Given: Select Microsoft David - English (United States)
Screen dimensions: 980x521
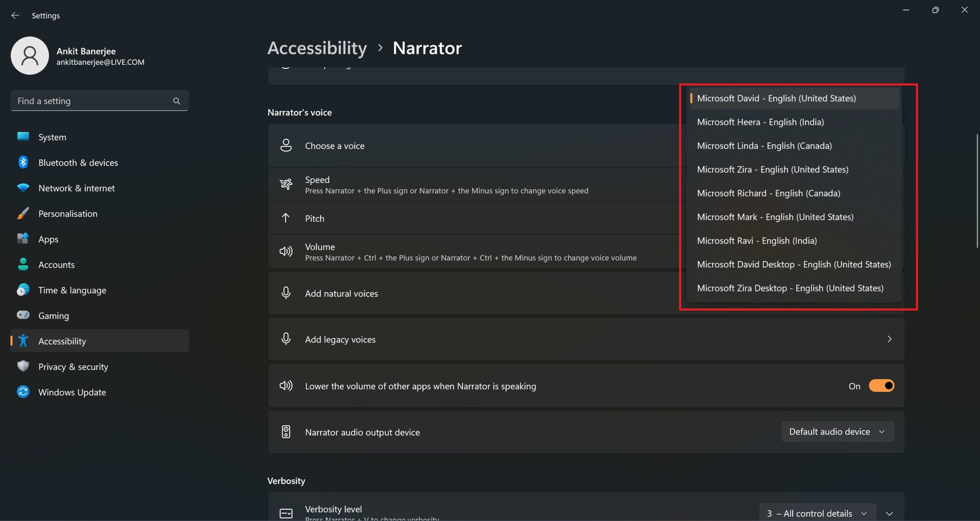Looking at the screenshot, I should tap(794, 98).
